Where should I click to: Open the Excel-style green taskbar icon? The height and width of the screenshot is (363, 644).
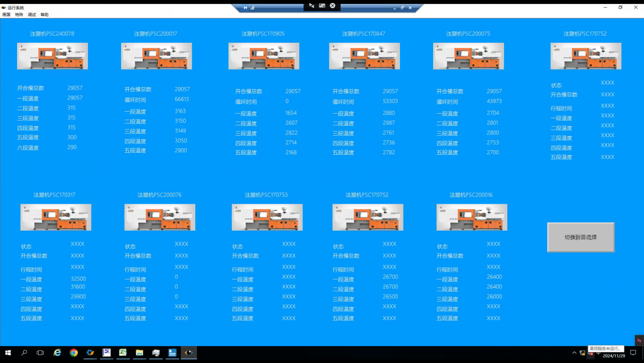123,353
